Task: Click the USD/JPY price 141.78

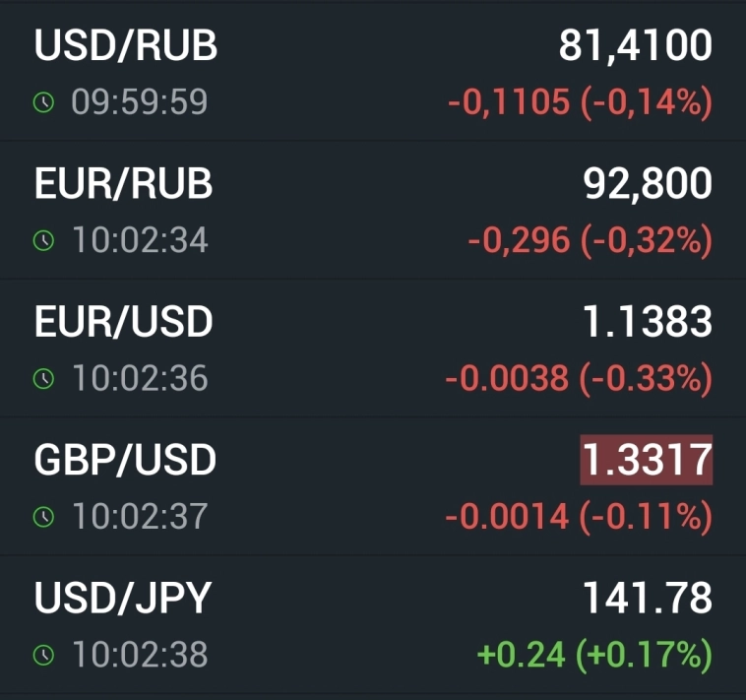Action: (648, 599)
